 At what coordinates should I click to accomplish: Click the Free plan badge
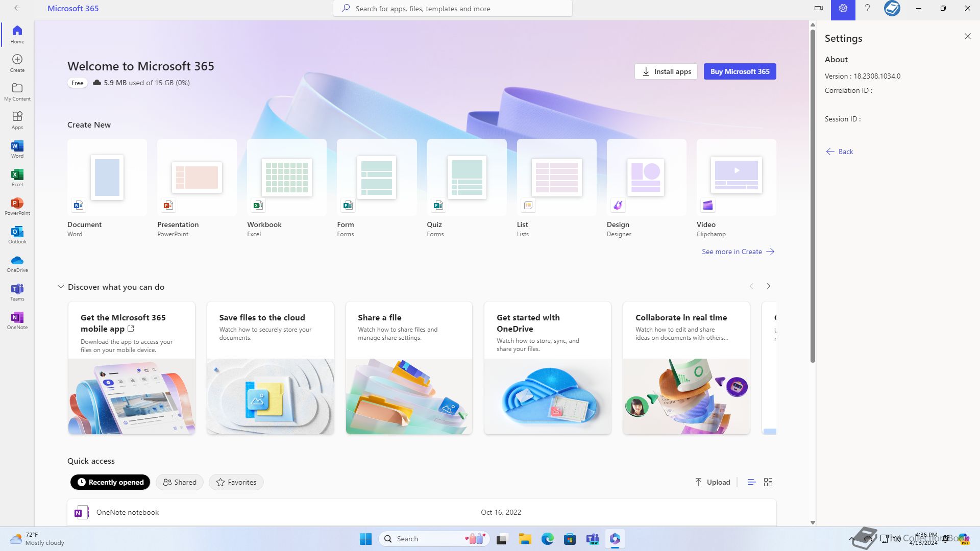78,83
